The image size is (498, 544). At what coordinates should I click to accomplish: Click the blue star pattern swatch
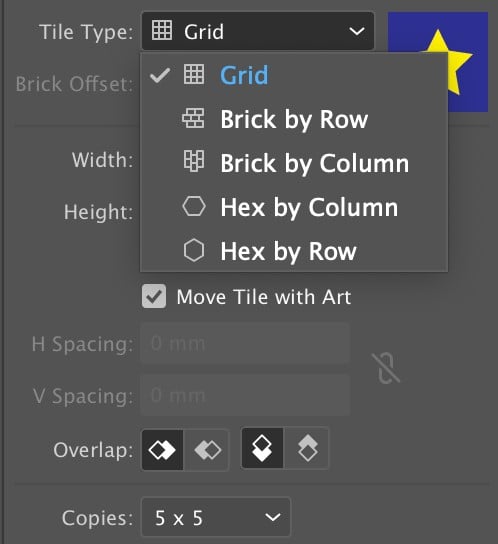pyautogui.click(x=438, y=62)
